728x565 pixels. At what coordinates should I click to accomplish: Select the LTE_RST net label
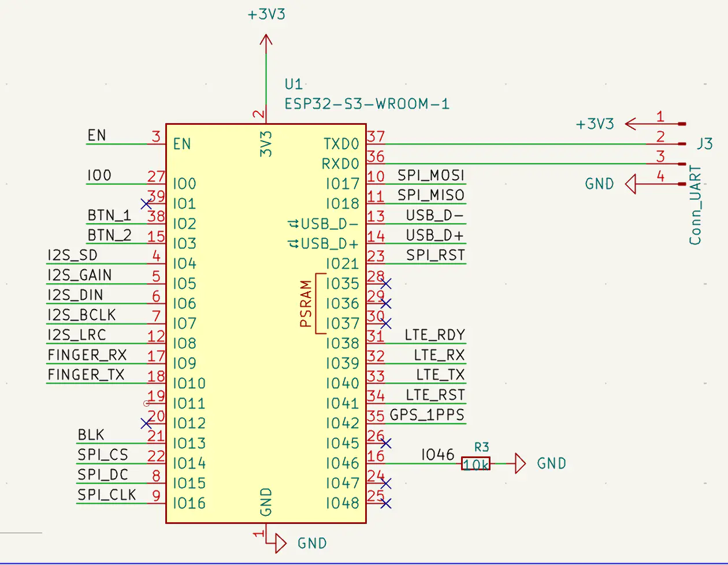(435, 395)
